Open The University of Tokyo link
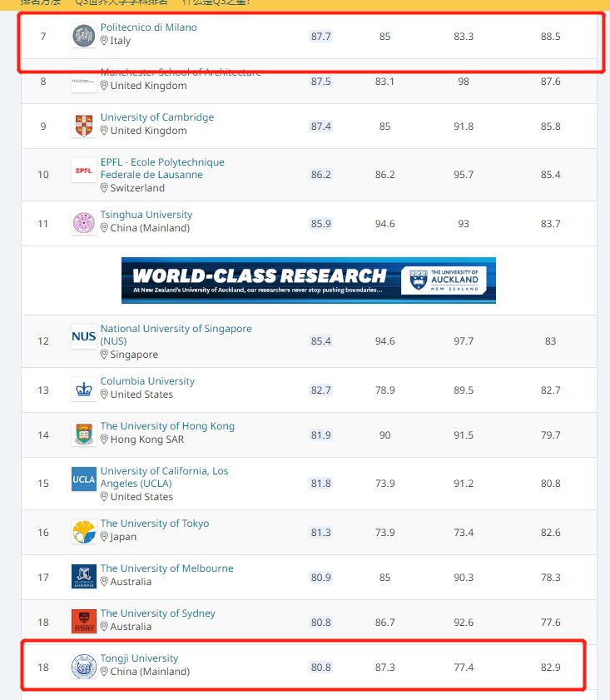Image resolution: width=610 pixels, height=700 pixels. coord(155,524)
